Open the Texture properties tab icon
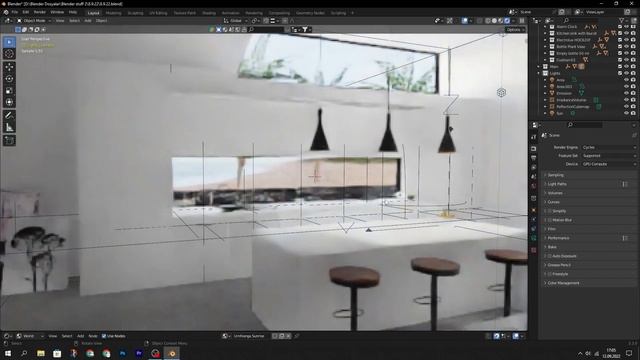640x360 pixels. tap(533, 250)
